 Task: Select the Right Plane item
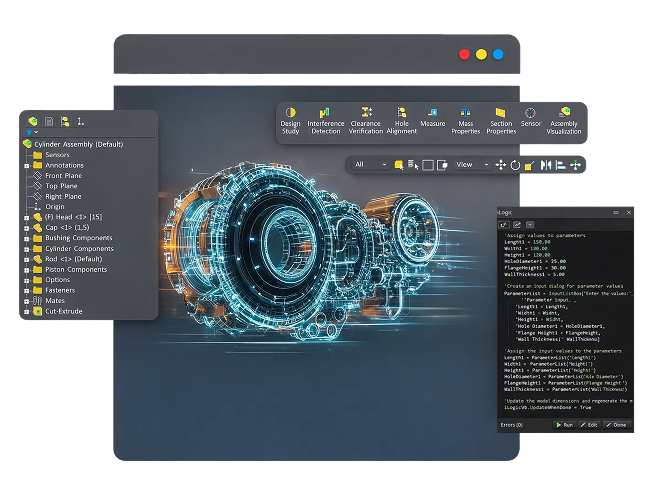pyautogui.click(x=58, y=196)
